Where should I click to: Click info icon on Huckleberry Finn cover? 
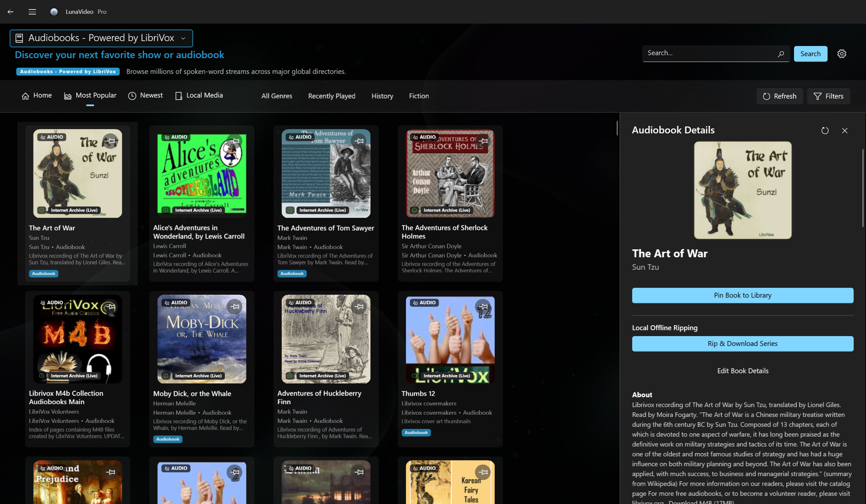point(290,376)
